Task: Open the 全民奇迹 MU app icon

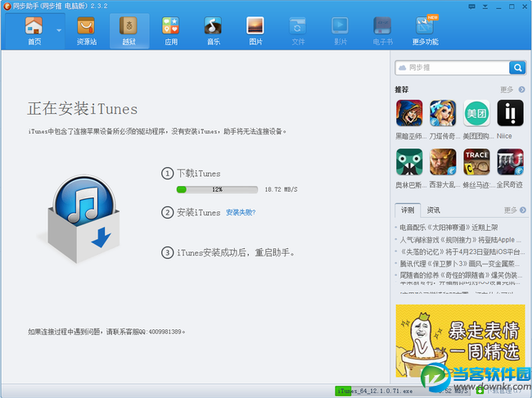Action: tap(510, 161)
